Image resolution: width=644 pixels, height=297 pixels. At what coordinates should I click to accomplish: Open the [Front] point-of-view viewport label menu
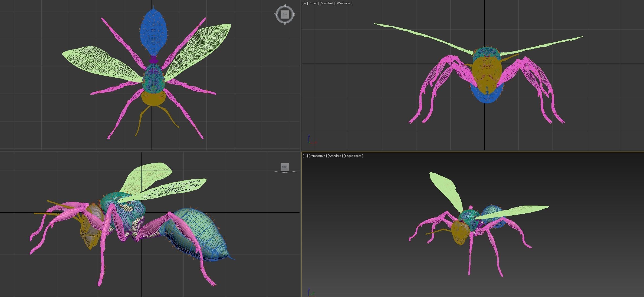[x=313, y=3]
